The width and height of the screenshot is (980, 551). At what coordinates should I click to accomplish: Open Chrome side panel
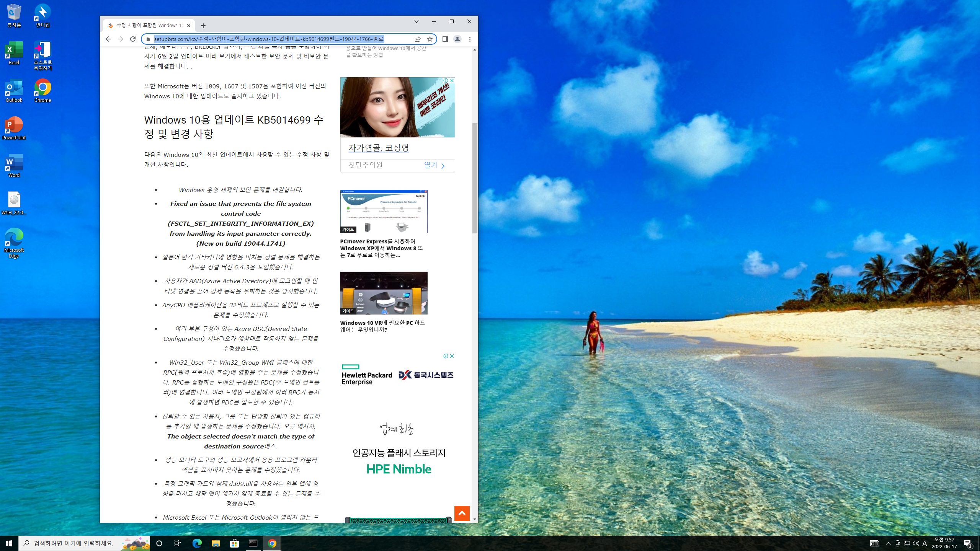pyautogui.click(x=445, y=39)
